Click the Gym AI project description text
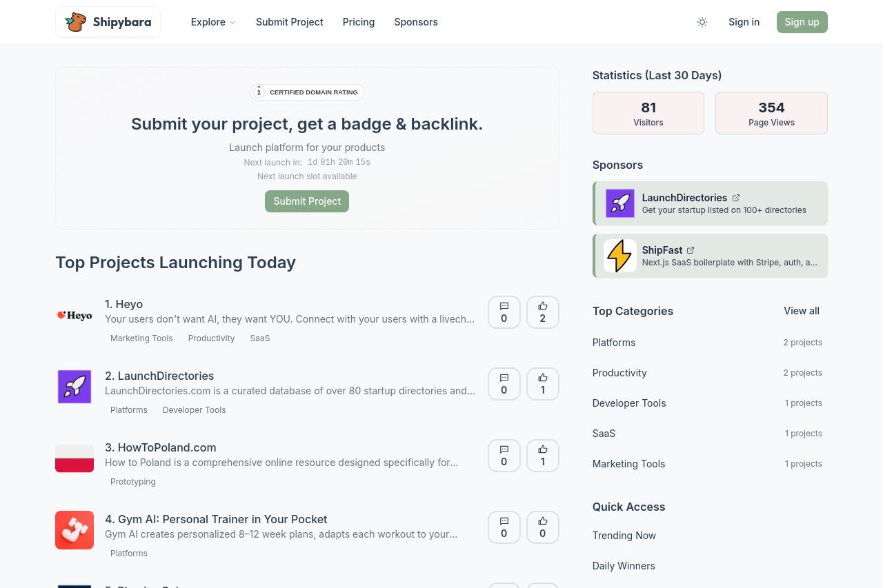The height and width of the screenshot is (588, 883). pos(281,534)
